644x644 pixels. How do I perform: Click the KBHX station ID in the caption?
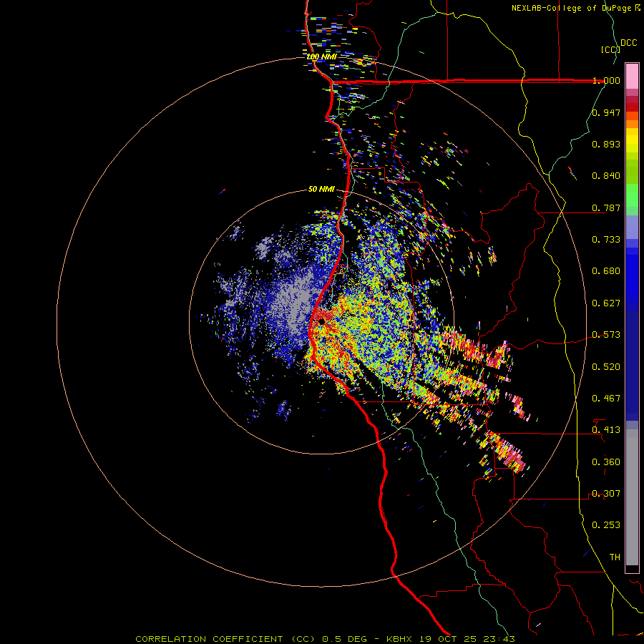(x=399, y=639)
